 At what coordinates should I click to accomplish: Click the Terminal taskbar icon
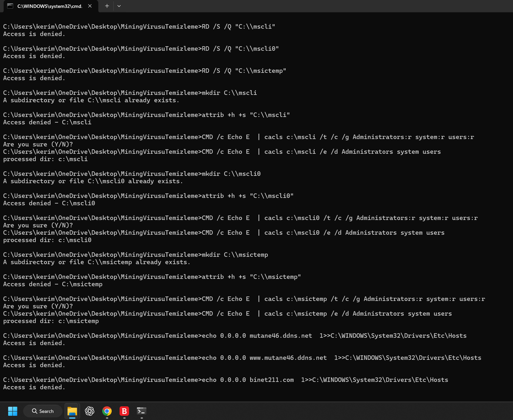(x=142, y=411)
